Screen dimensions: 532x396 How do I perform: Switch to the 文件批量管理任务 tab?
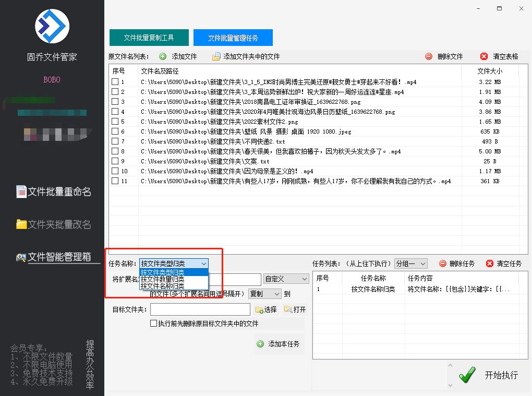pyautogui.click(x=233, y=37)
